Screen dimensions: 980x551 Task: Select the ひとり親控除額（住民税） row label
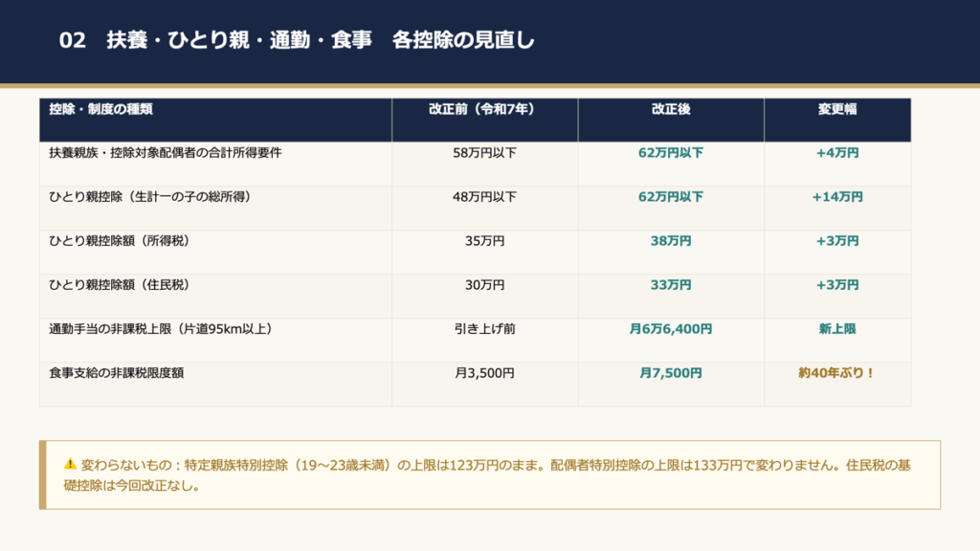coord(120,285)
